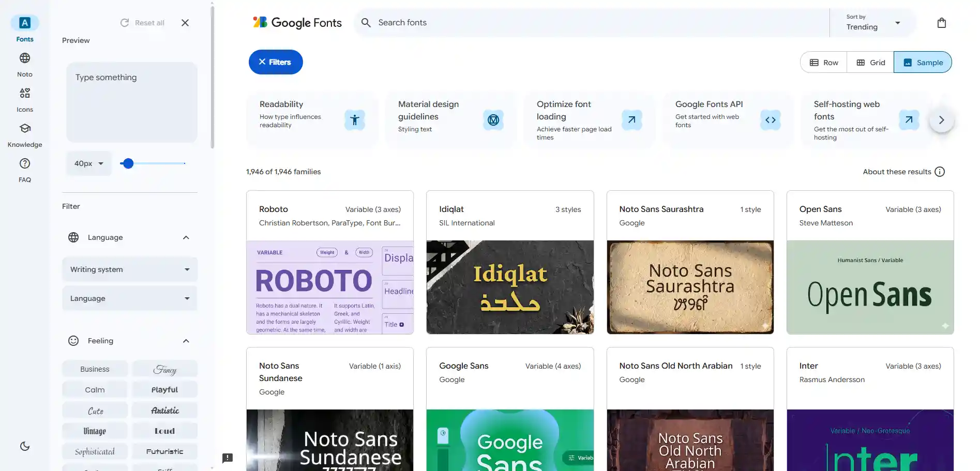Image resolution: width=980 pixels, height=471 pixels.
Task: Toggle the Cute feeling filter
Action: pos(95,411)
